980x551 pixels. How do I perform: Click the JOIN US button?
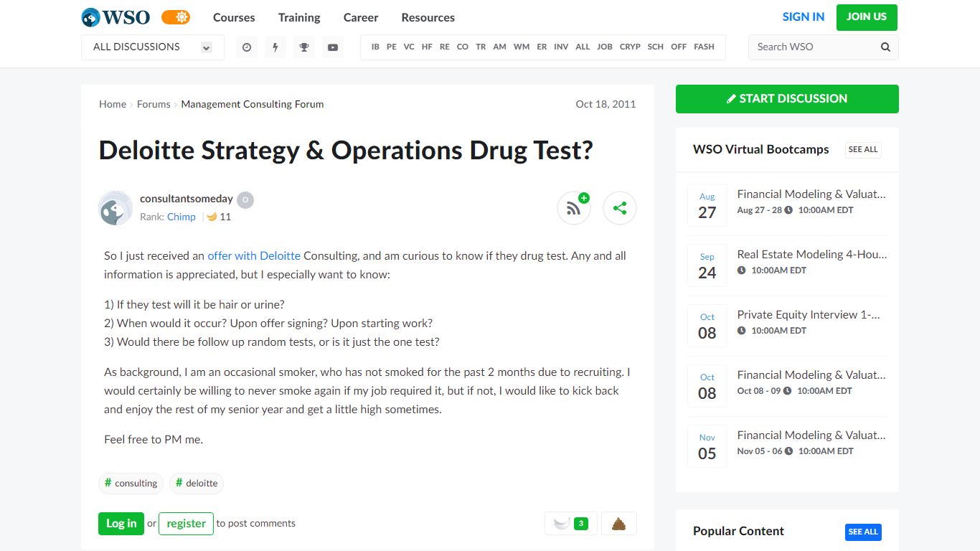867,17
